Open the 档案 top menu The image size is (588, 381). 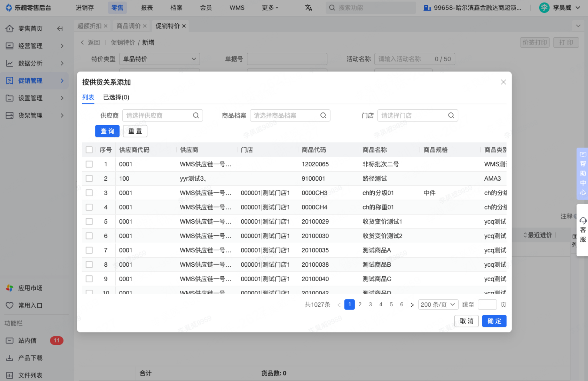[x=176, y=8]
